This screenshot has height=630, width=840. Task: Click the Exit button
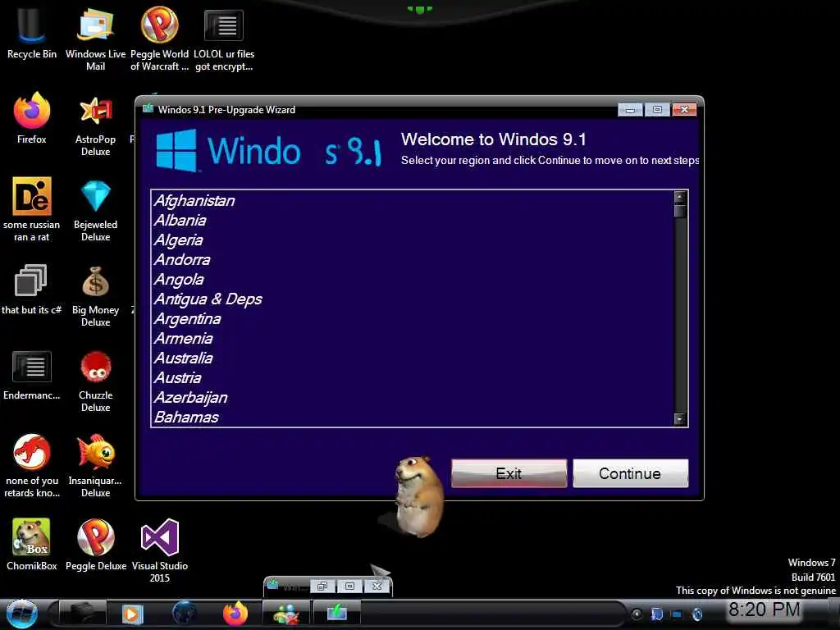coord(509,473)
